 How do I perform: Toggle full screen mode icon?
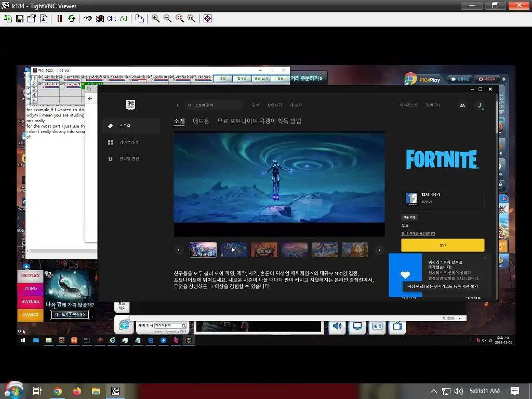click(207, 19)
